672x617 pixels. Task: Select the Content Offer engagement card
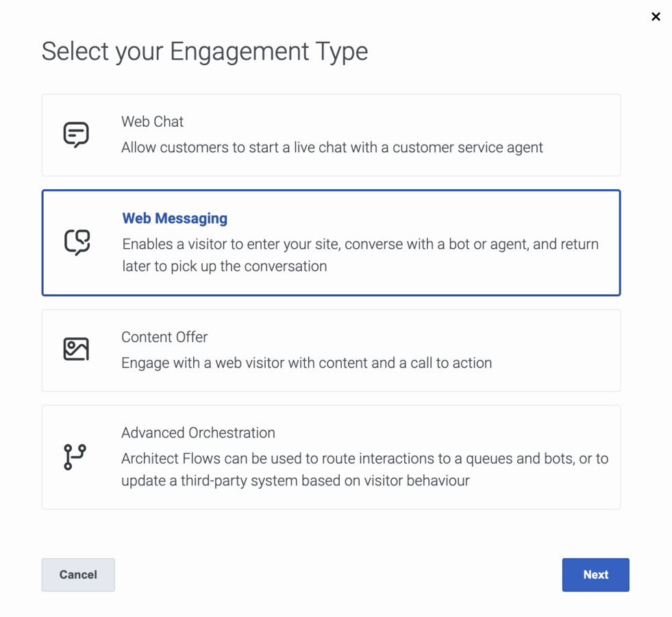pos(331,350)
